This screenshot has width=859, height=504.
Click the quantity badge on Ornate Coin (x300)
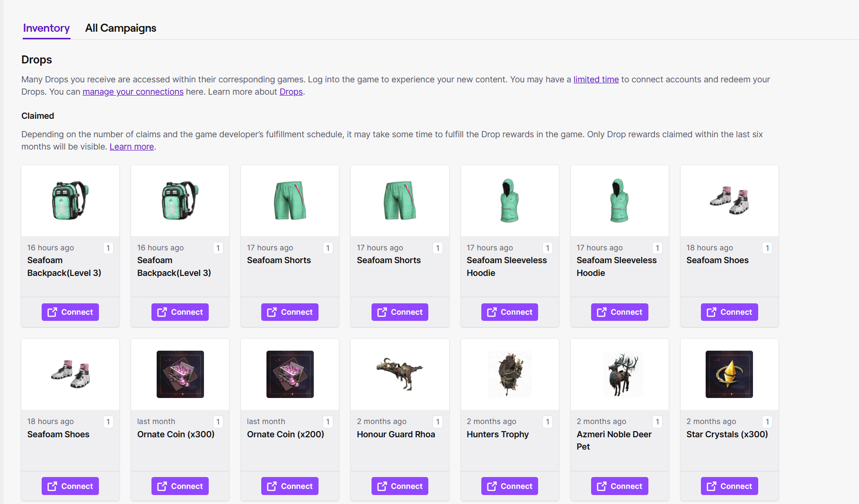(218, 422)
